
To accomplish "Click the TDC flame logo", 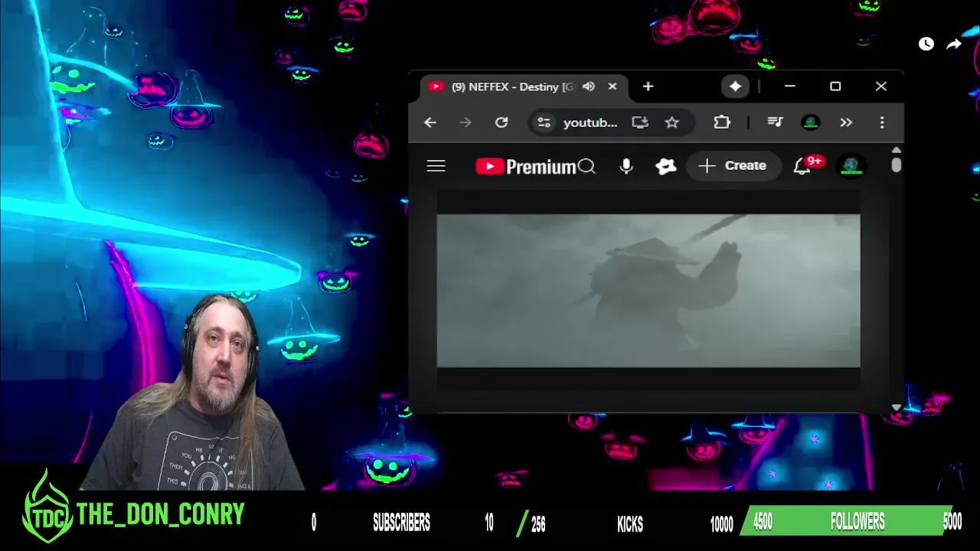I will (x=47, y=507).
